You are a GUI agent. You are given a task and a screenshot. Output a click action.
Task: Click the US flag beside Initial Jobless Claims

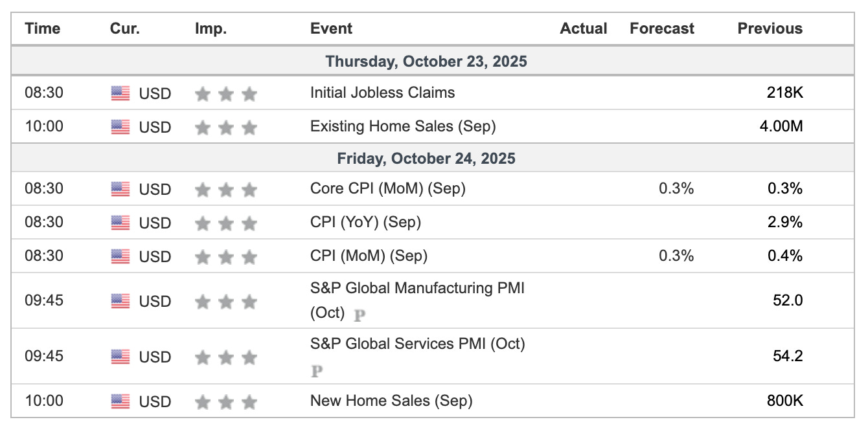(x=120, y=93)
